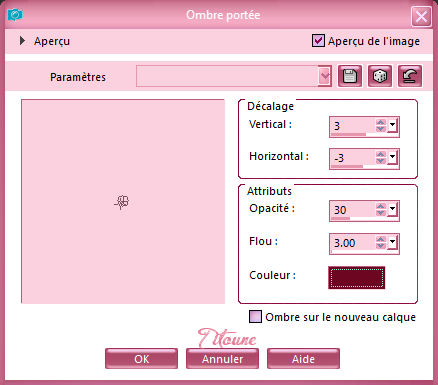This screenshot has height=385, width=438.
Task: Open the Vertical value slider dropdown
Action: coord(392,125)
